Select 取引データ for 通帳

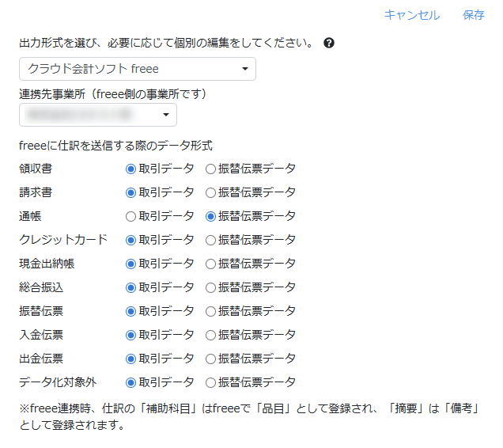(x=131, y=216)
